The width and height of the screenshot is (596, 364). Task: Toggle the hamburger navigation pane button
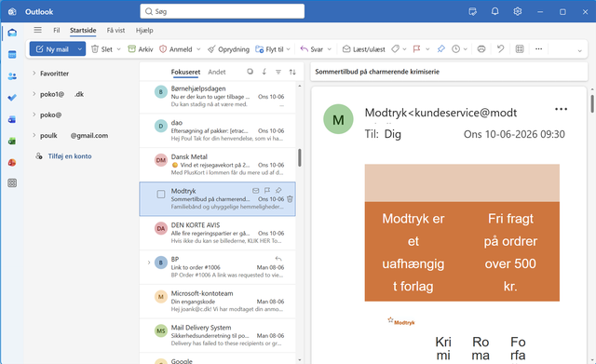(x=37, y=30)
